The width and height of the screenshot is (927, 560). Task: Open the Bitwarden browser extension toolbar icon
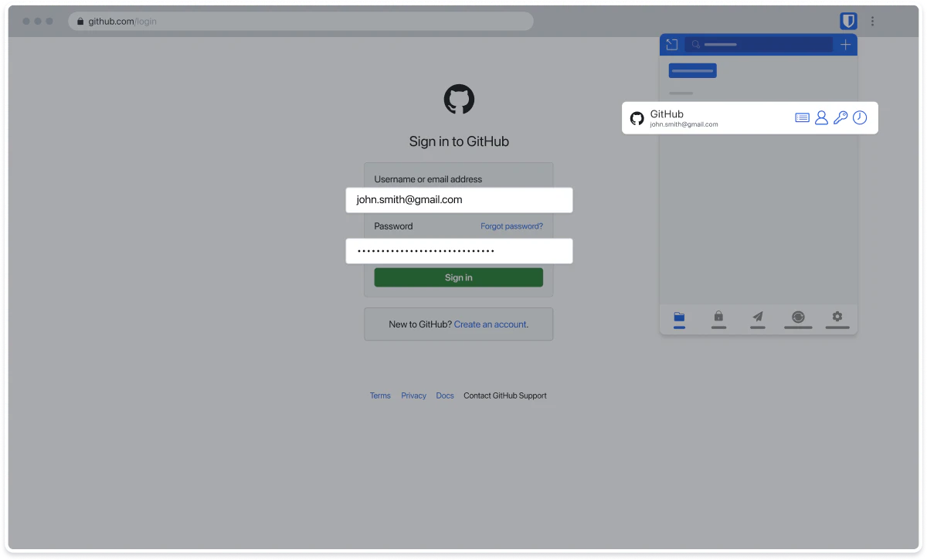[x=847, y=21]
